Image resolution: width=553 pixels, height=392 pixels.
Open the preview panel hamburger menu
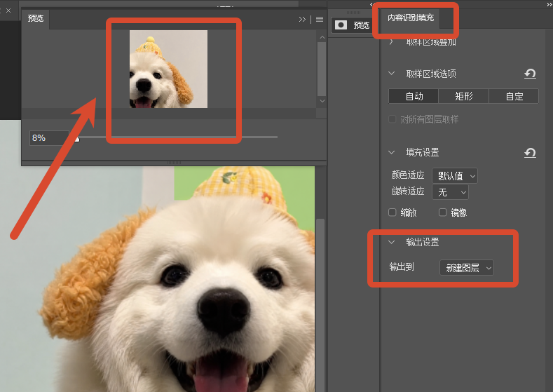pyautogui.click(x=320, y=20)
